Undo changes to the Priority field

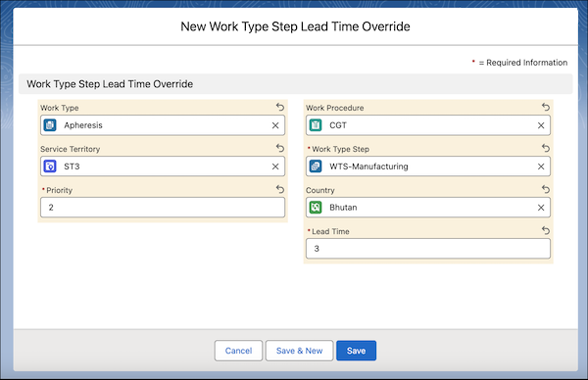(x=280, y=189)
